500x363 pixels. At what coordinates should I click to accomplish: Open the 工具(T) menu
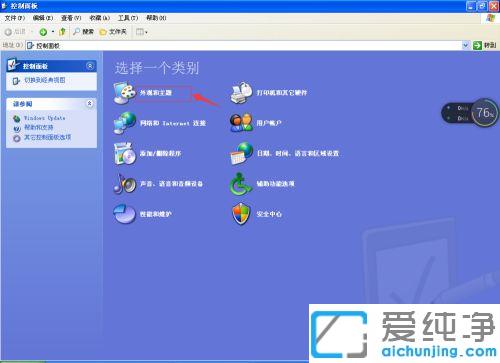[128, 18]
